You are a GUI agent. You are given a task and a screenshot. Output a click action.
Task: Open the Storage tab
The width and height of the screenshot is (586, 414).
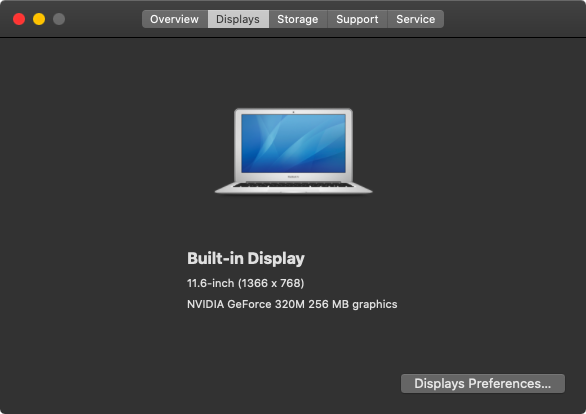[298, 19]
